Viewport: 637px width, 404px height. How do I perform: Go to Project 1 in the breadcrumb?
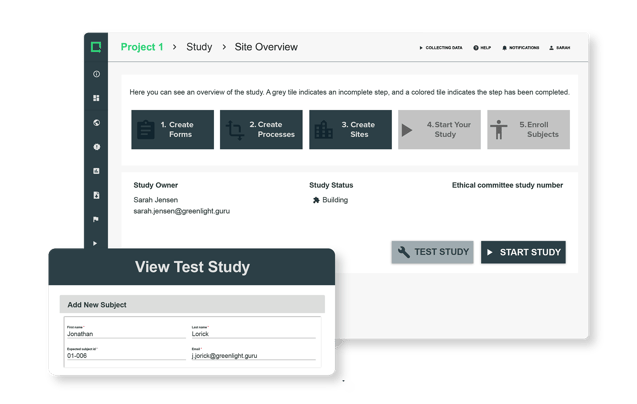pyautogui.click(x=141, y=47)
